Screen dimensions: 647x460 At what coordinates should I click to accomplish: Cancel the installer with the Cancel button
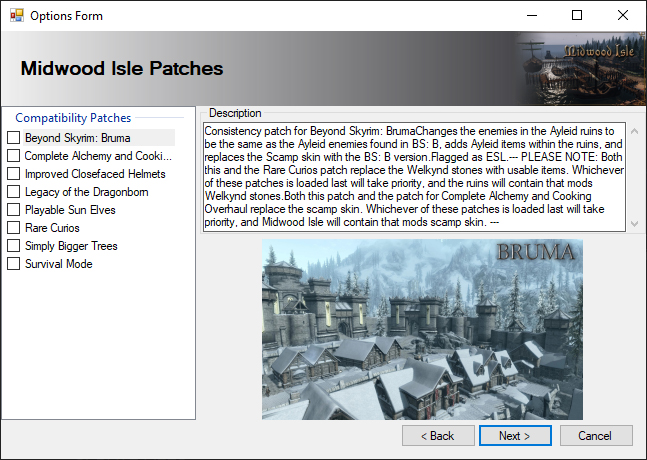[595, 436]
